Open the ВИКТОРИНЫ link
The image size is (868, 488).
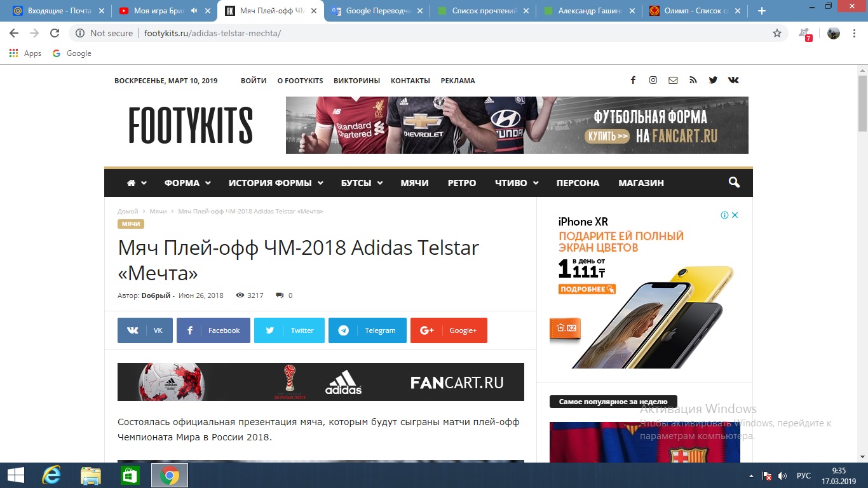[356, 81]
